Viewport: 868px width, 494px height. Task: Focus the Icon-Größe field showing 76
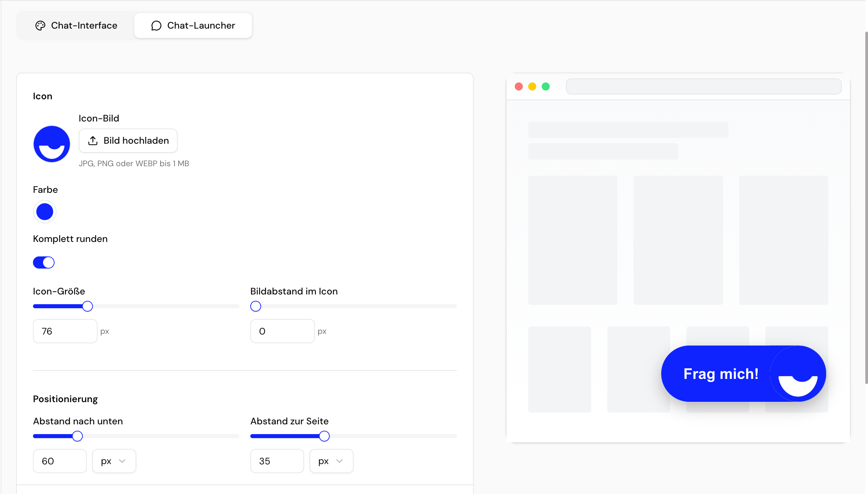65,331
